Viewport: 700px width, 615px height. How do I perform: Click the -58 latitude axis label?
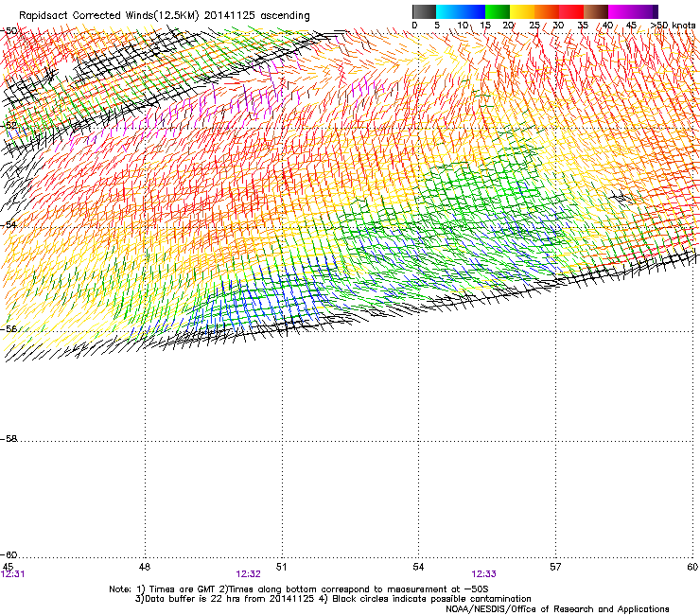tap(9, 439)
